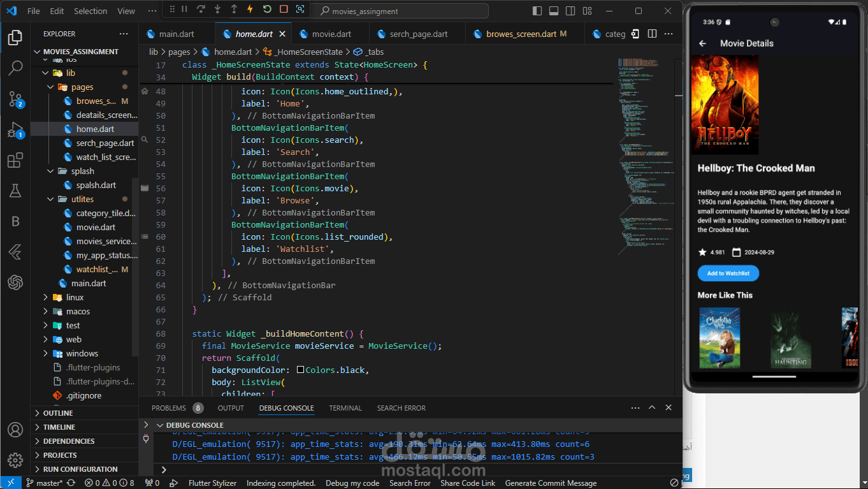Open the Extensions view

(x=15, y=161)
